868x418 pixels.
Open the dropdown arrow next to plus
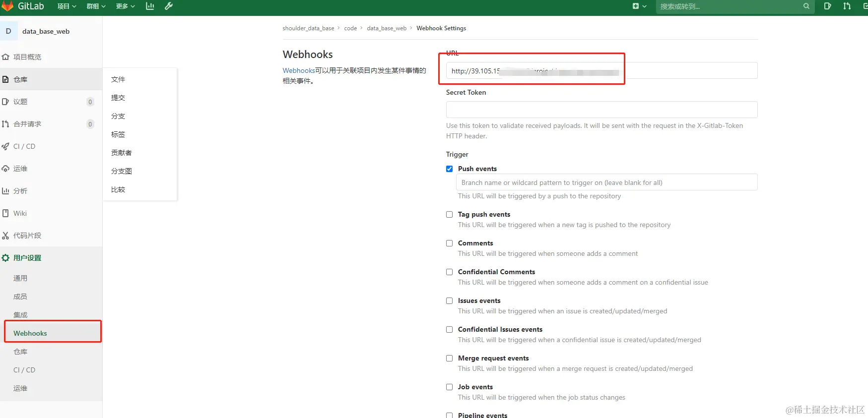[x=645, y=6]
